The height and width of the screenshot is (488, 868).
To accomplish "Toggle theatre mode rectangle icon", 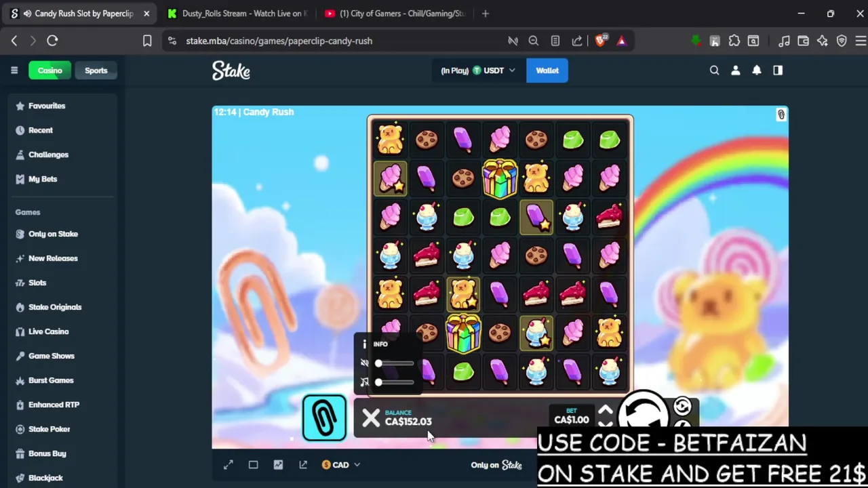I will point(253,465).
